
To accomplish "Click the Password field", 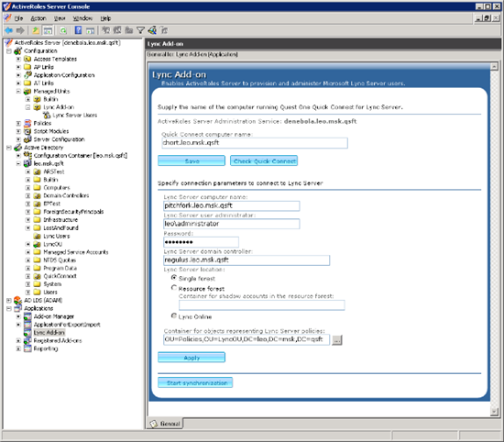I will point(201,242).
